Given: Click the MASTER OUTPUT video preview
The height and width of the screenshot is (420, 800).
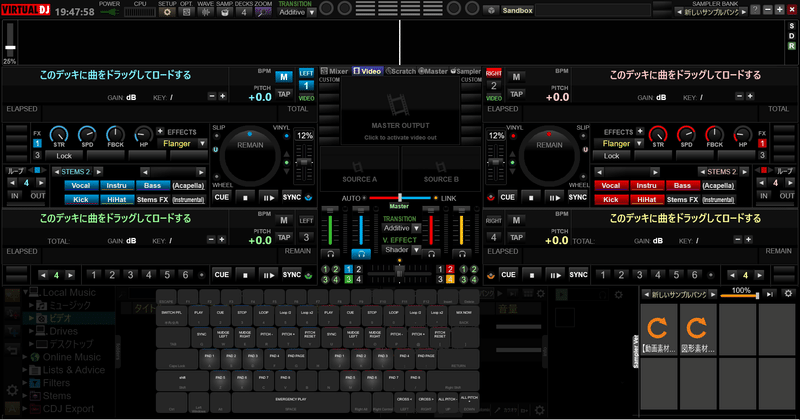Looking at the screenshot, I should (400, 112).
